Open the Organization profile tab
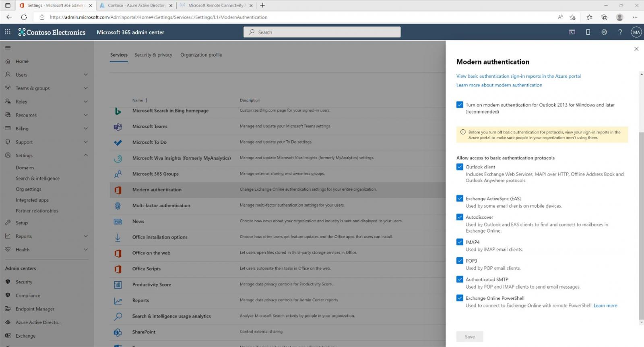Viewport: 644px width, 347px height. [x=201, y=55]
